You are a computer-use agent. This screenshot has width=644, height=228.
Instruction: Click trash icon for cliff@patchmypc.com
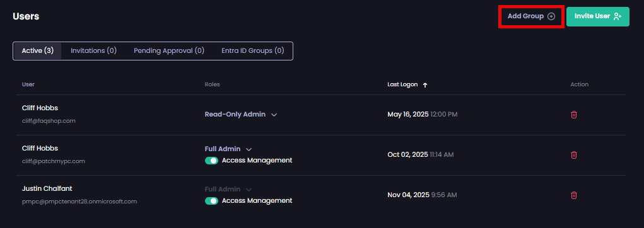coord(574,155)
